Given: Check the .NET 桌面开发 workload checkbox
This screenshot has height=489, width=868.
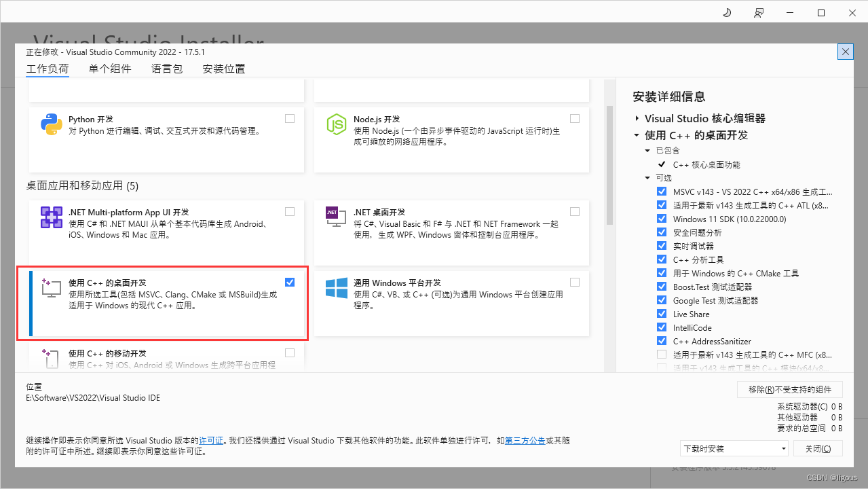Looking at the screenshot, I should coord(575,211).
